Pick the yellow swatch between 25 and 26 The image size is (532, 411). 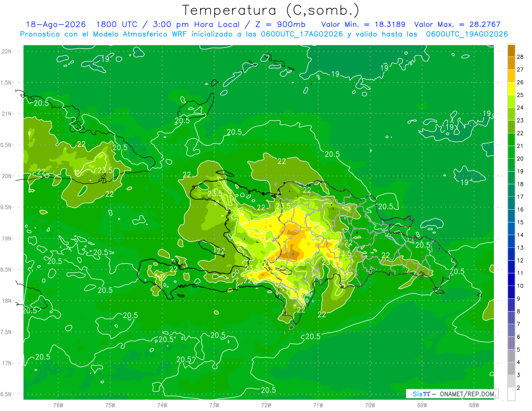point(511,88)
